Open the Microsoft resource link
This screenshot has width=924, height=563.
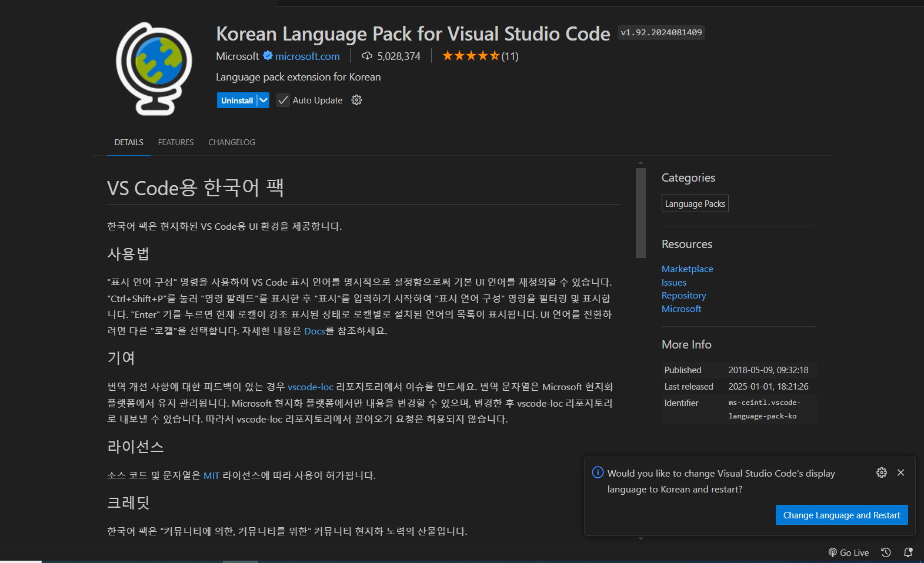(681, 309)
